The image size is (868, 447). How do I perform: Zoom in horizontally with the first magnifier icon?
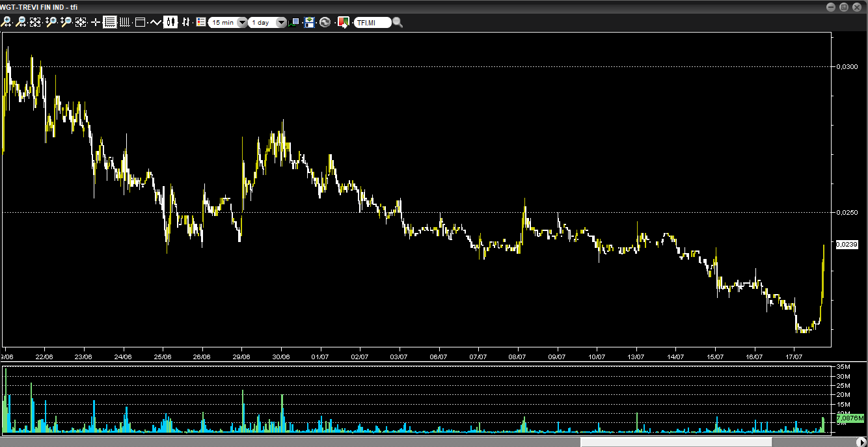click(7, 22)
